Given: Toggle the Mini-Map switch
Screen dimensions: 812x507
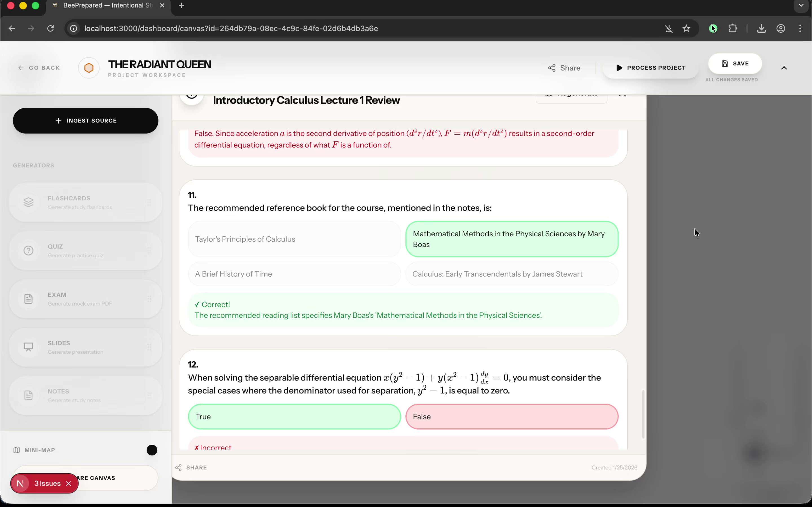Looking at the screenshot, I should tap(152, 450).
